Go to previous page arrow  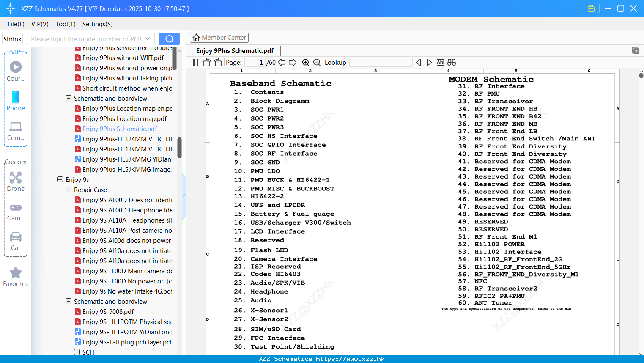point(282,62)
